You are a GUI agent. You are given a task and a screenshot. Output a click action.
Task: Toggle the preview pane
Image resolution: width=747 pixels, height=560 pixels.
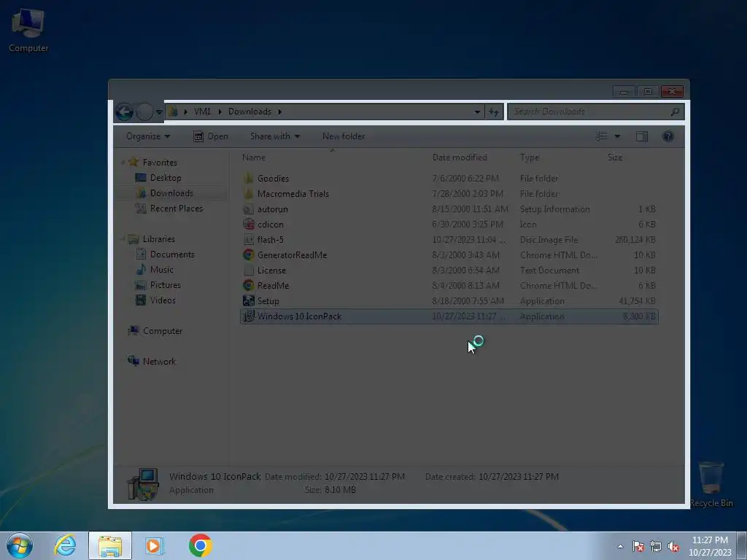(642, 136)
